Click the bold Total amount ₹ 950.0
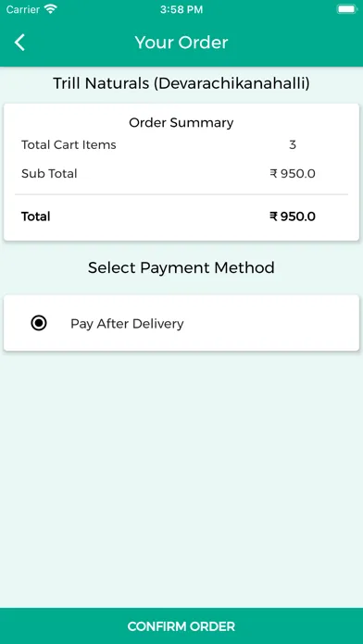This screenshot has height=644, width=363. [293, 217]
